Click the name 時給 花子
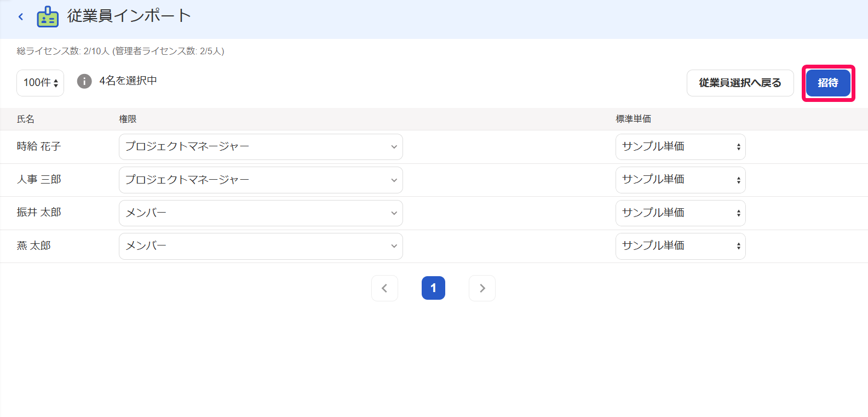The width and height of the screenshot is (868, 417). (x=39, y=146)
